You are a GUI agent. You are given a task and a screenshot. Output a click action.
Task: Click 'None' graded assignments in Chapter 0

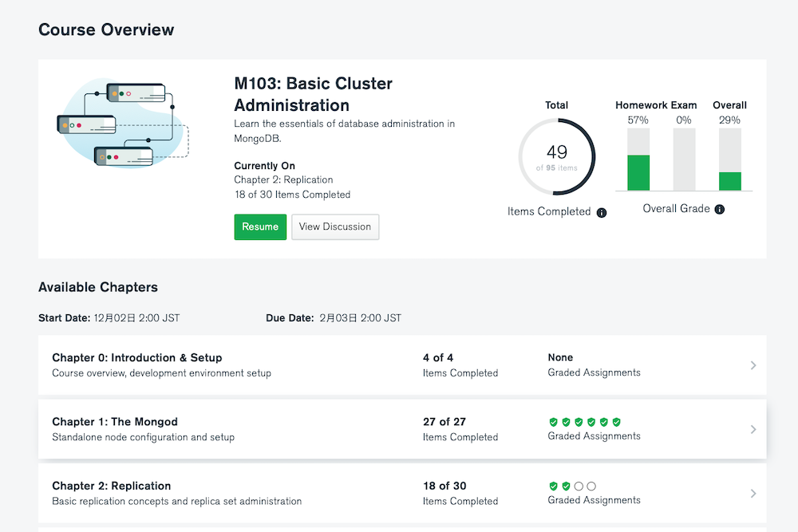pos(560,357)
